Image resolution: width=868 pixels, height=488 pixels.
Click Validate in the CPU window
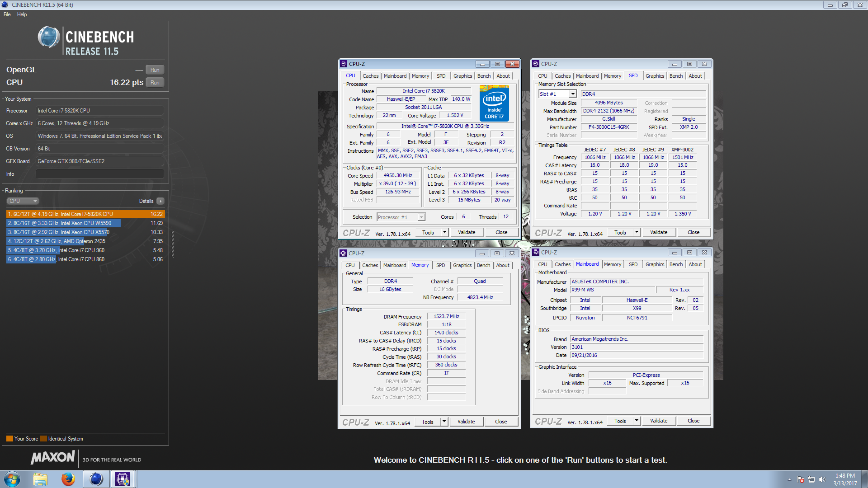[467, 232]
